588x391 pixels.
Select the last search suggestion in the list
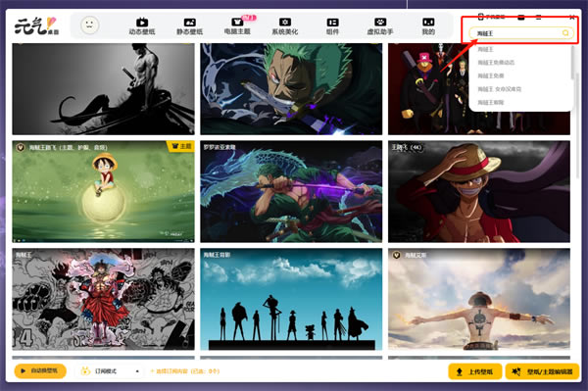tap(491, 102)
